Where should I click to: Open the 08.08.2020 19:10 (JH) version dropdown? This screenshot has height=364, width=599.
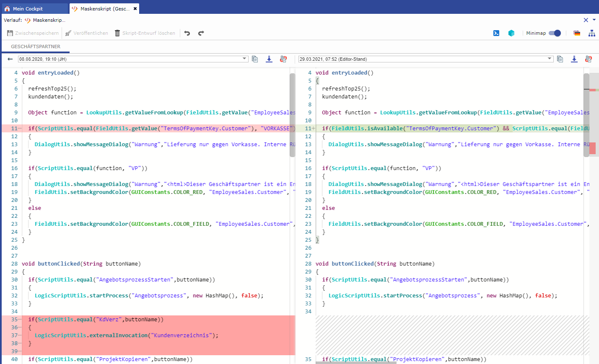point(133,59)
